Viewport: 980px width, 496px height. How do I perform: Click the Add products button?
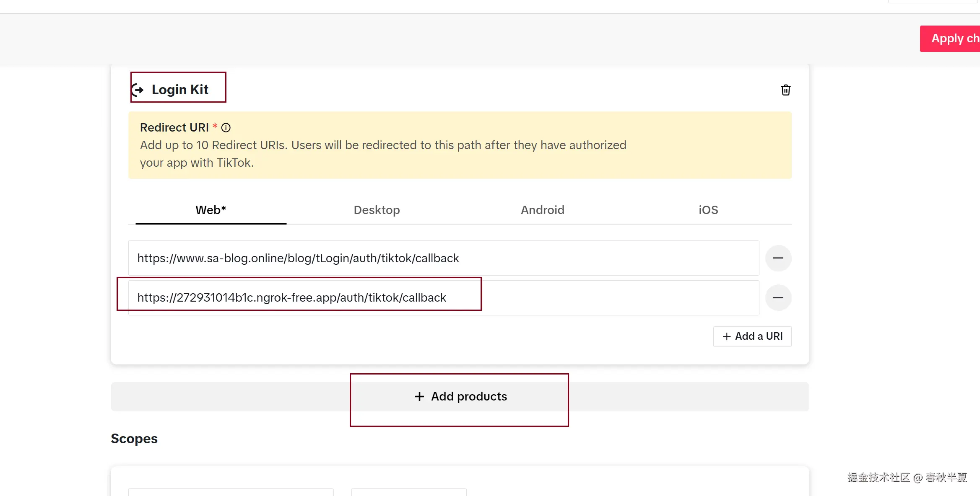tap(459, 396)
